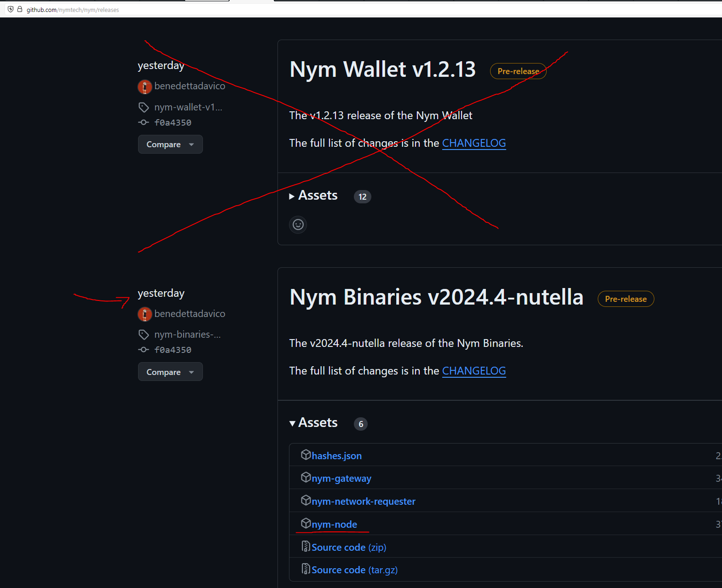
Task: Click Pre-release badge on Nym Wallet v1.2.13
Action: pos(518,71)
